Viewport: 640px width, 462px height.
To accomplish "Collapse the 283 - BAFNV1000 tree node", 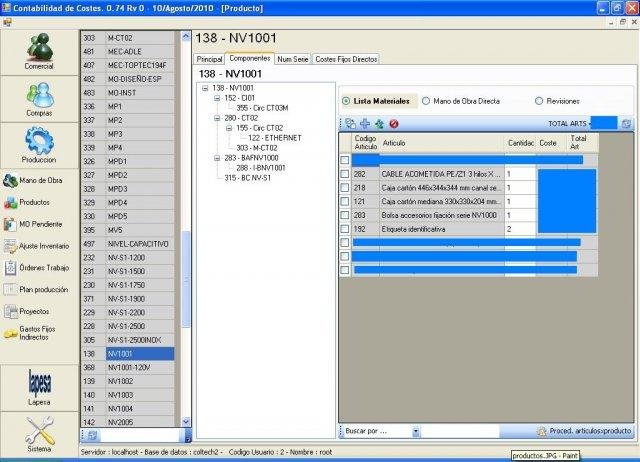I will point(217,158).
